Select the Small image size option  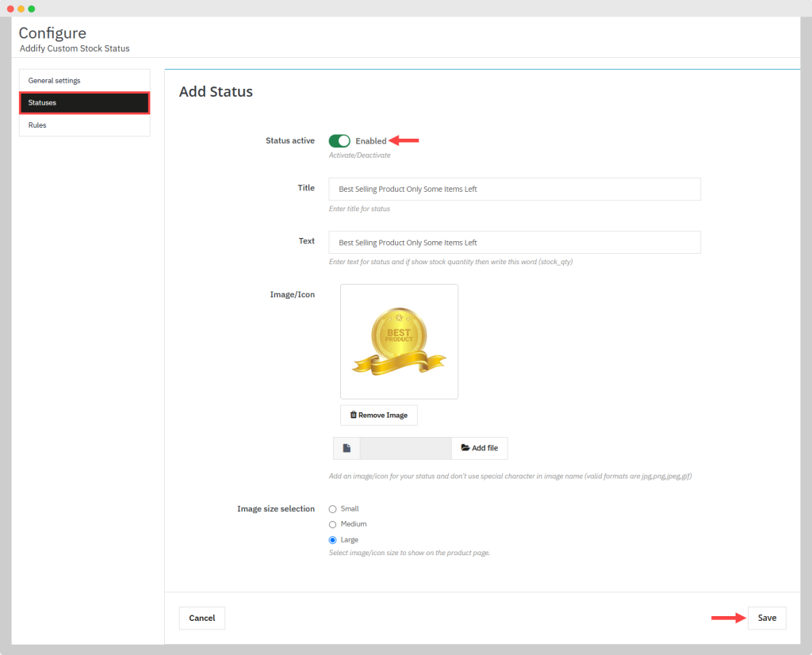point(333,509)
